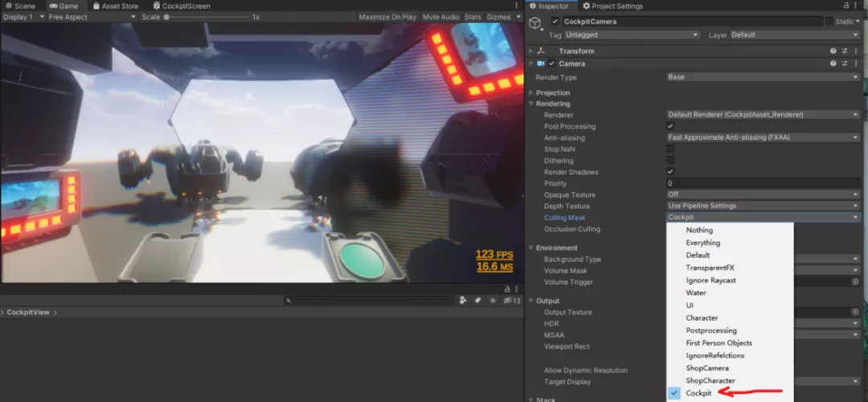This screenshot has width=868, height=402.
Task: Open Transform component context menu
Action: pos(856,51)
